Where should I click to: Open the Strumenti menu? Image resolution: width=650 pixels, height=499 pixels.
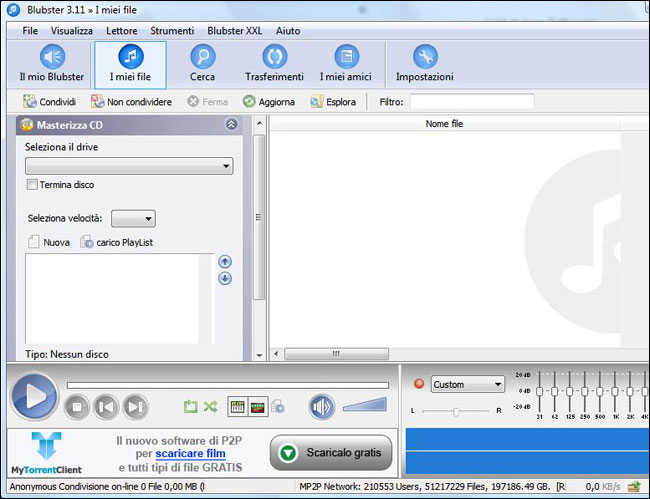(x=172, y=31)
